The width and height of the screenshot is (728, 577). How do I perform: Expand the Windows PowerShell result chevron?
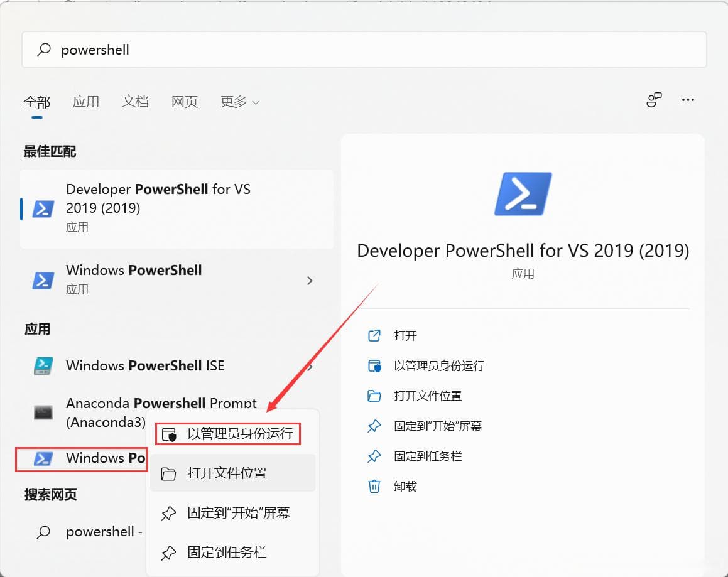click(x=310, y=281)
